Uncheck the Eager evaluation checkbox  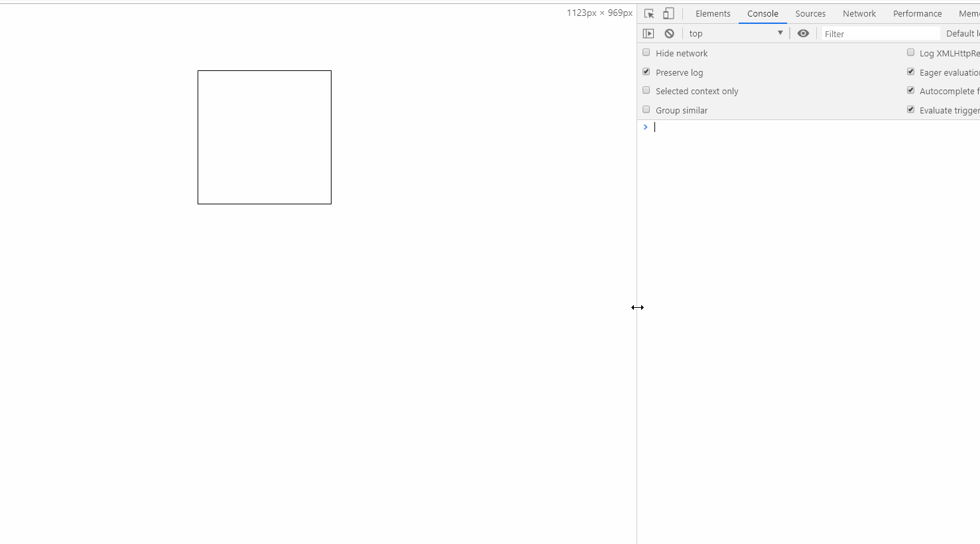point(911,72)
